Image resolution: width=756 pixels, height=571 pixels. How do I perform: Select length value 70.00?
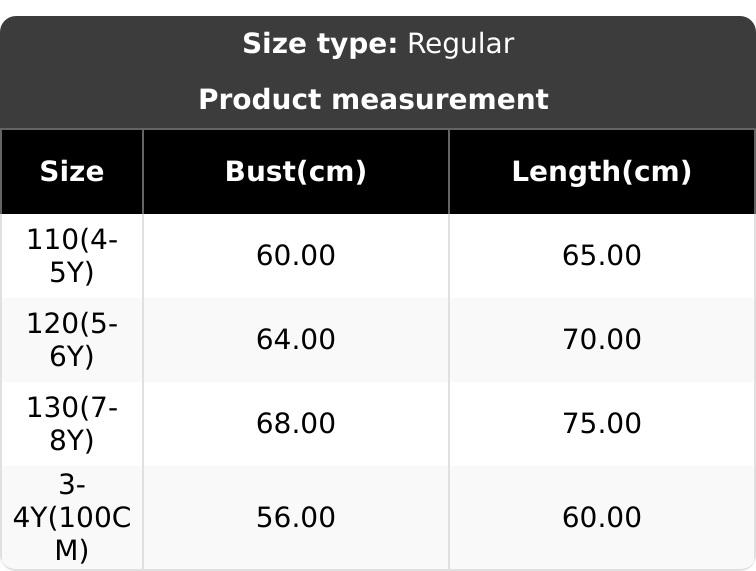[602, 340]
